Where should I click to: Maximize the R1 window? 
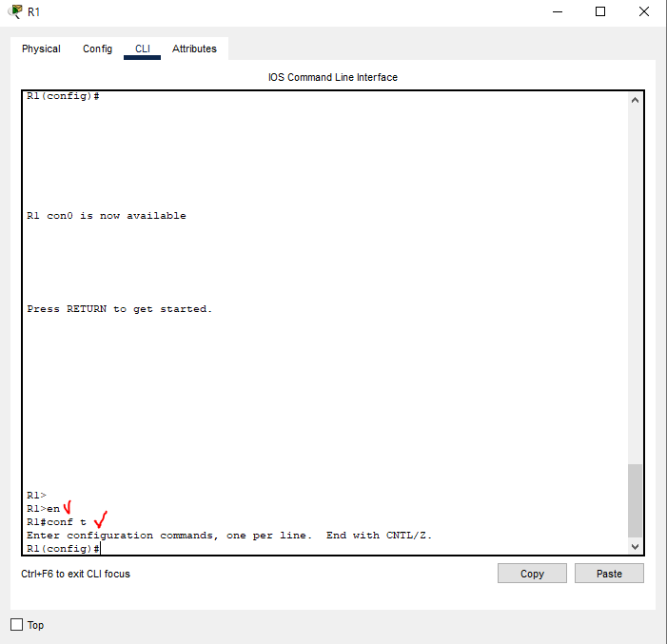[600, 12]
